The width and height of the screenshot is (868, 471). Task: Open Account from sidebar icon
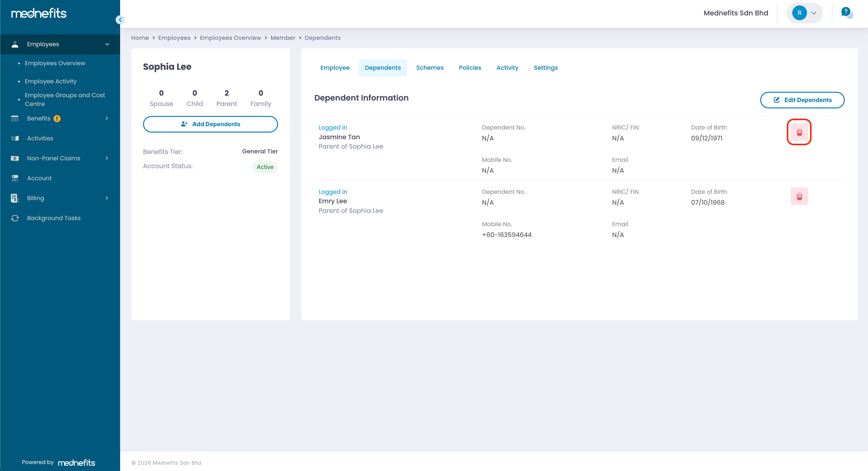(15, 178)
